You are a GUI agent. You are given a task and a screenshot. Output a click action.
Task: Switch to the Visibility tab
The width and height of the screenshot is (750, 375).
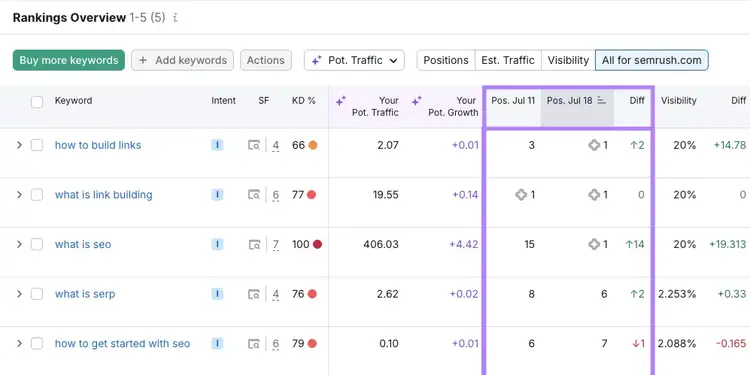(568, 60)
